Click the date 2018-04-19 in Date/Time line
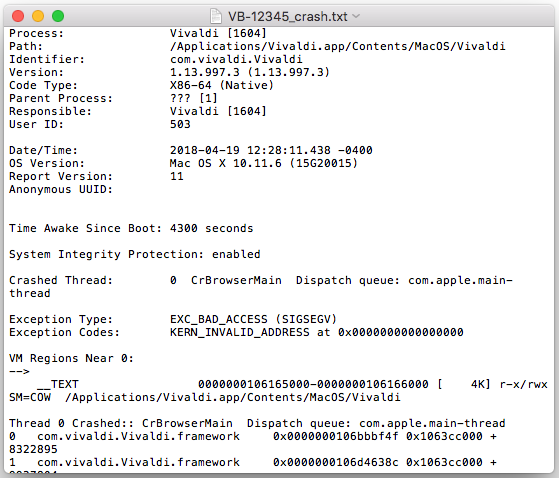The width and height of the screenshot is (559, 478). [x=205, y=150]
